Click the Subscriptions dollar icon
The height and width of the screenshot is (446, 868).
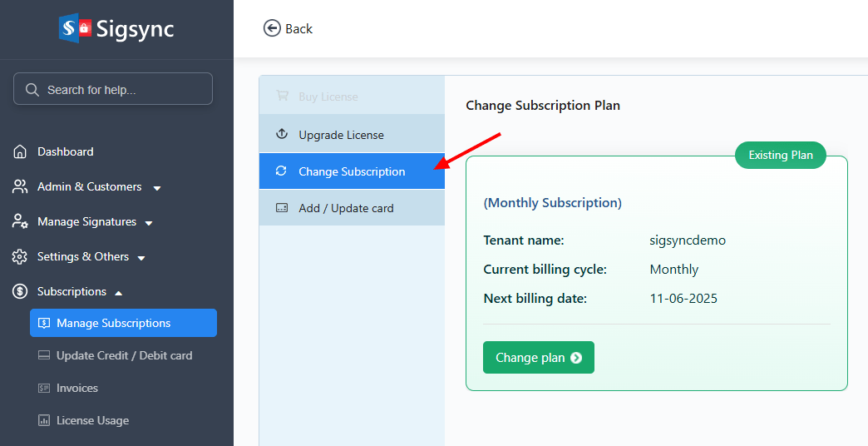[20, 292]
